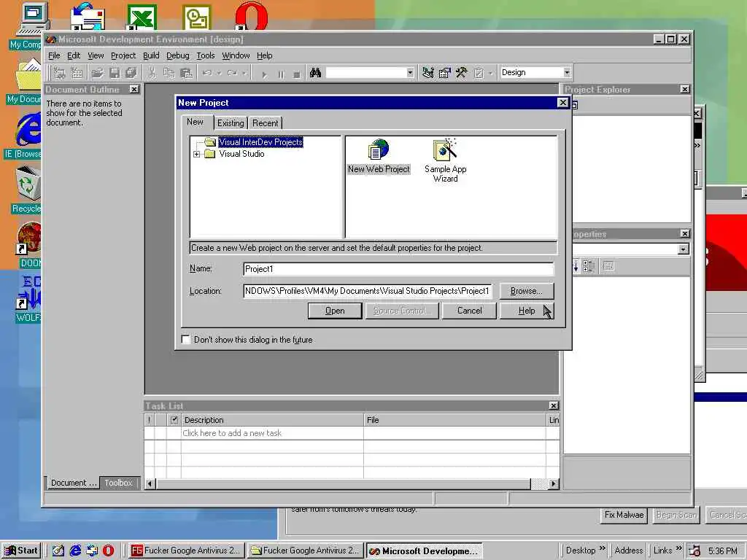Open the Recycle Bin desktop icon

pyautogui.click(x=28, y=190)
